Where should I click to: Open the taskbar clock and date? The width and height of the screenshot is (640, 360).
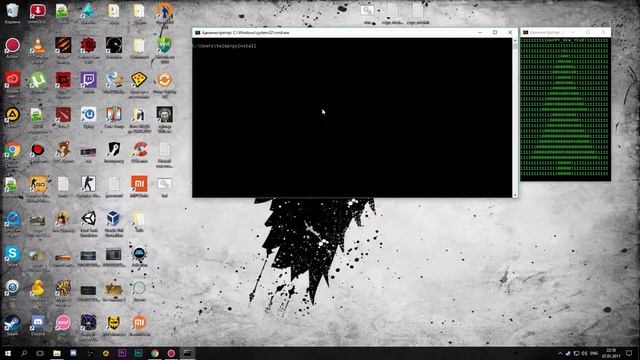(611, 353)
